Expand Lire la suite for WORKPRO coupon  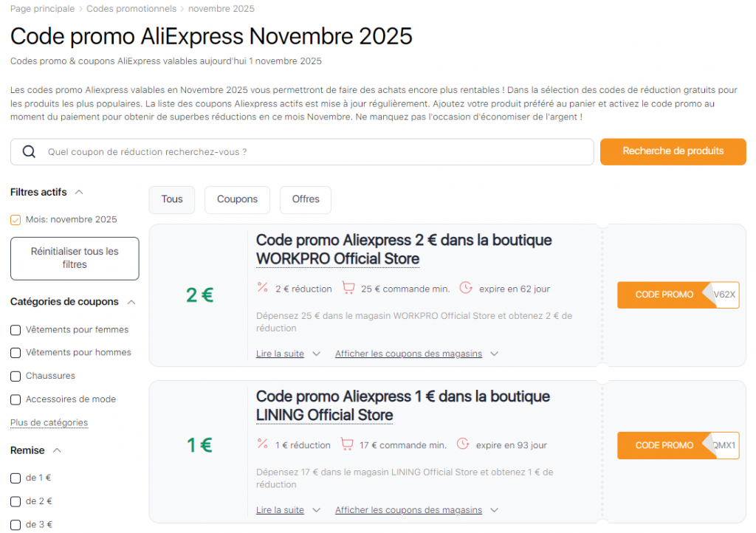[x=288, y=354]
